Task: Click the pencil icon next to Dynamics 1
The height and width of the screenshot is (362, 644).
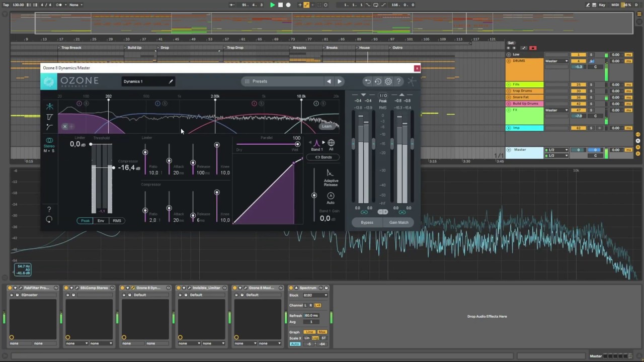Action: coord(171,81)
